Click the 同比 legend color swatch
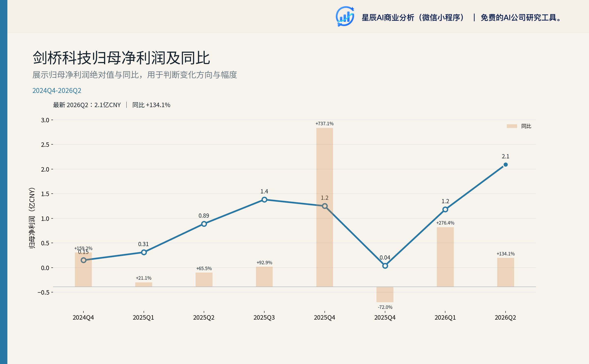 click(x=512, y=126)
